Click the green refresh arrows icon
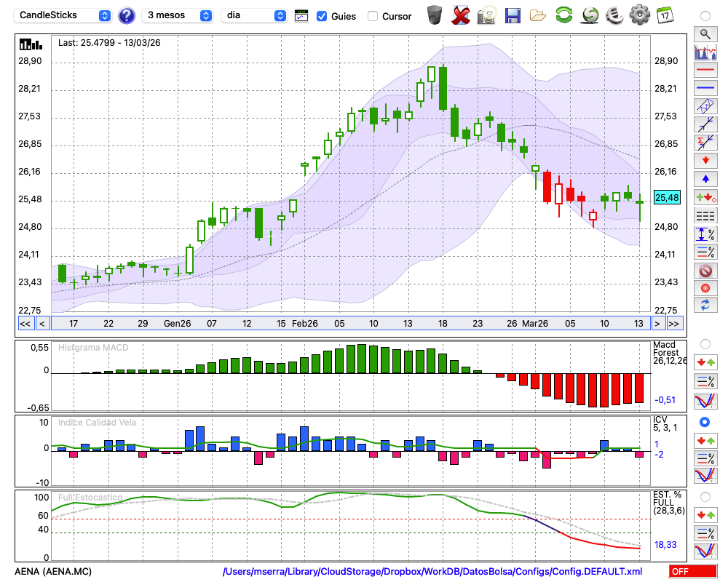Screen dimensions: 728x582 click(x=563, y=15)
